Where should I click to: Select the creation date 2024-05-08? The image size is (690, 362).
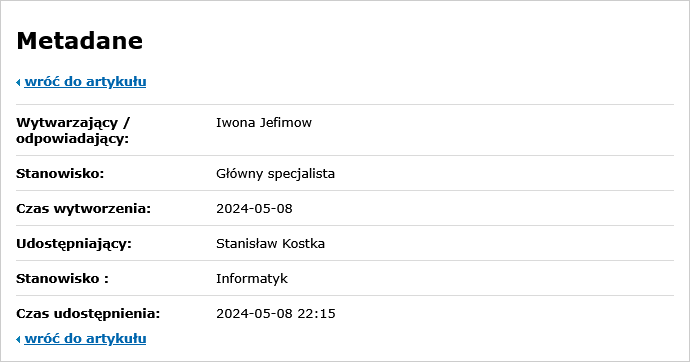tap(254, 208)
